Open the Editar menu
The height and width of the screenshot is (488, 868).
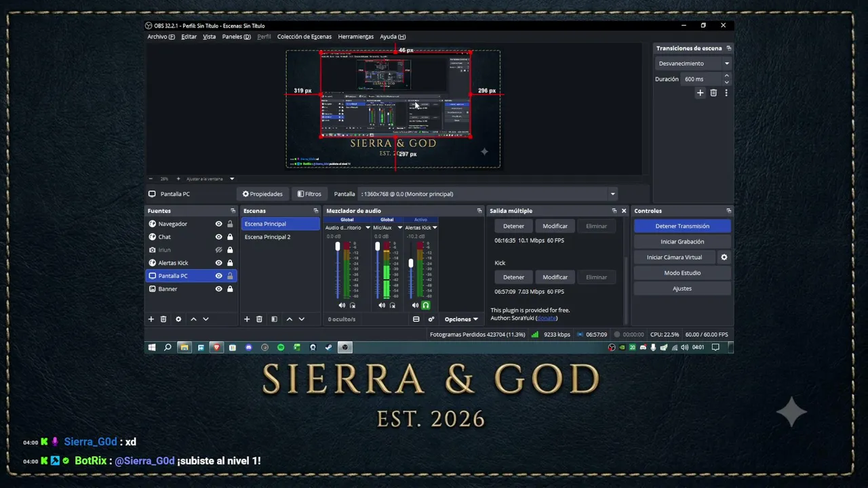pyautogui.click(x=189, y=37)
